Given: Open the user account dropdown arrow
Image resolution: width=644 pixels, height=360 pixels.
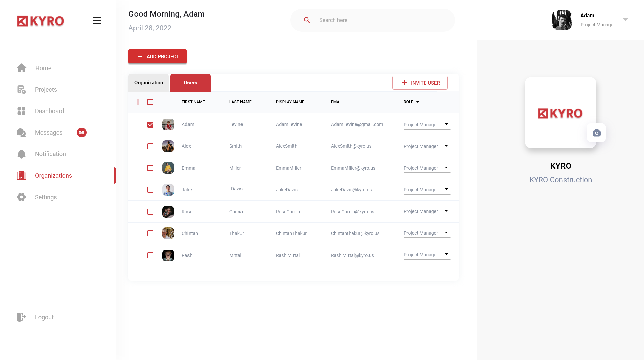Looking at the screenshot, I should click(625, 20).
